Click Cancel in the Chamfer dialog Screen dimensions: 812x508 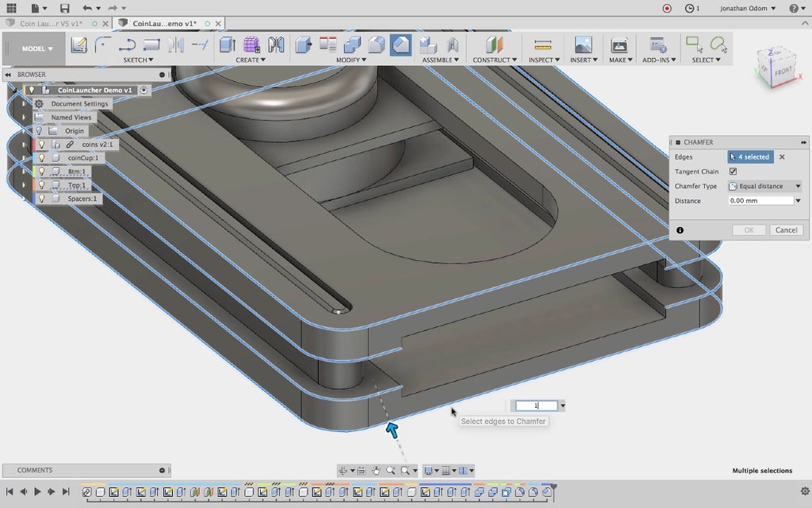tap(786, 230)
